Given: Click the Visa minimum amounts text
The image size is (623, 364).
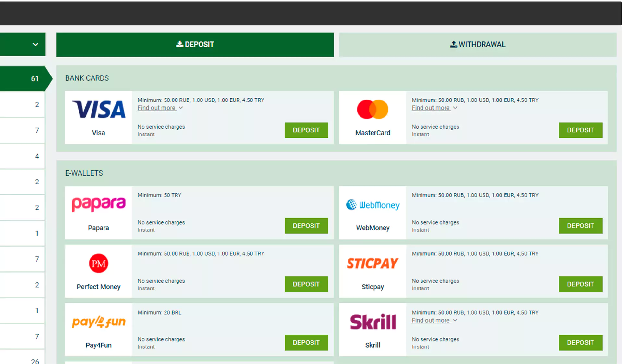Looking at the screenshot, I should [201, 100].
